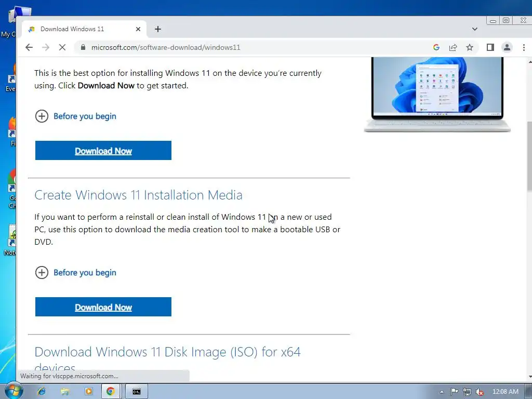The image size is (532, 399).
Task: Open the Windows Start orb
Action: (14, 391)
